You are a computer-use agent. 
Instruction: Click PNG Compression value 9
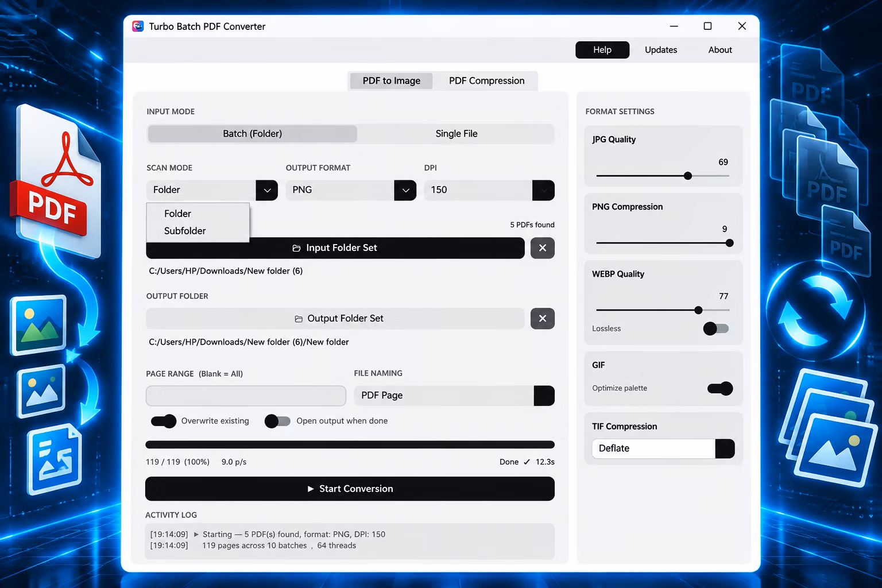pyautogui.click(x=725, y=229)
